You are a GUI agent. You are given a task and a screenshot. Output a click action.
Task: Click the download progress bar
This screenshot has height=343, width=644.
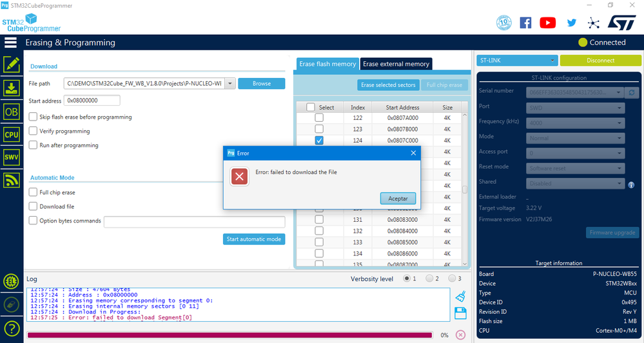point(230,335)
